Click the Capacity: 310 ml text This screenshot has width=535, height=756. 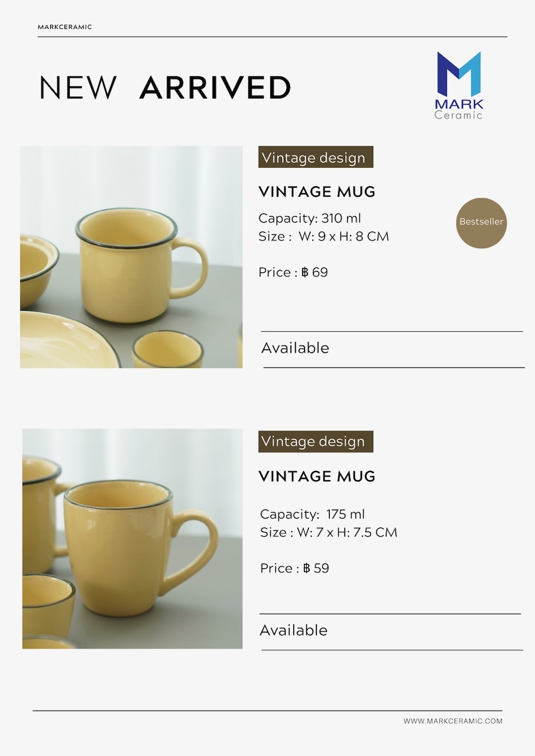point(309,218)
